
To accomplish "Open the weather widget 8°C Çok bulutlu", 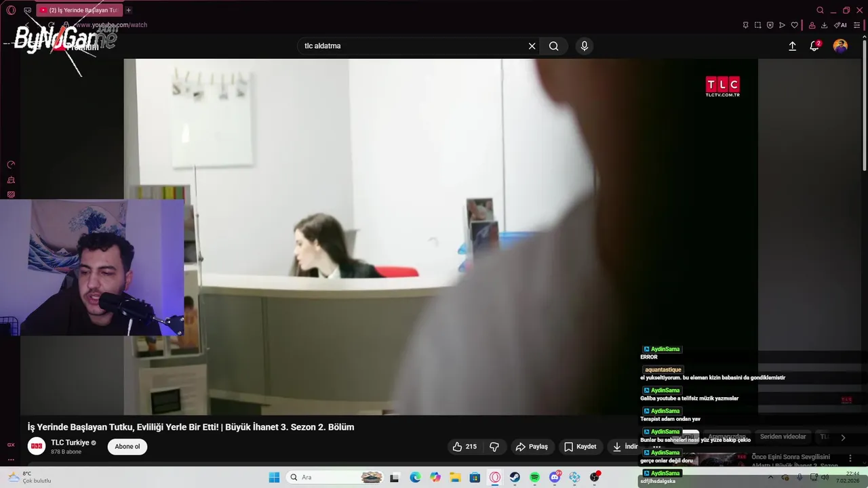I will [x=31, y=477].
